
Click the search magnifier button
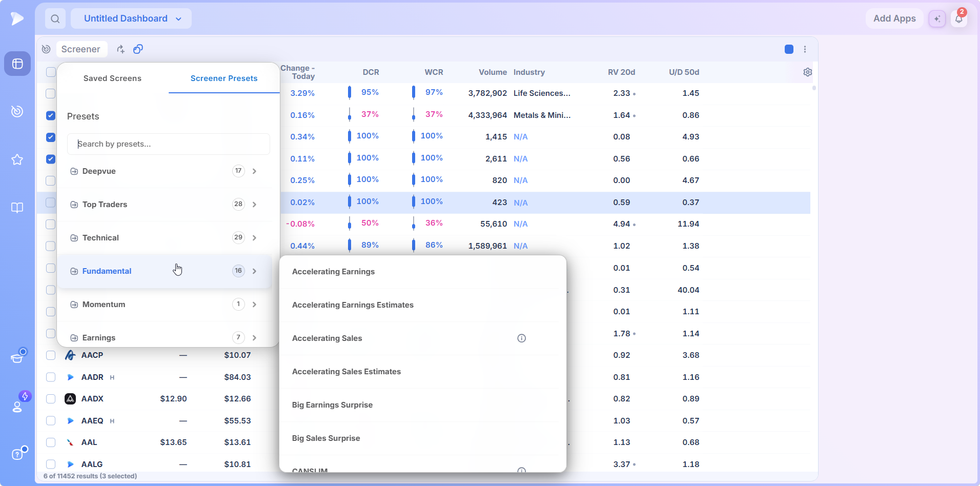point(55,19)
